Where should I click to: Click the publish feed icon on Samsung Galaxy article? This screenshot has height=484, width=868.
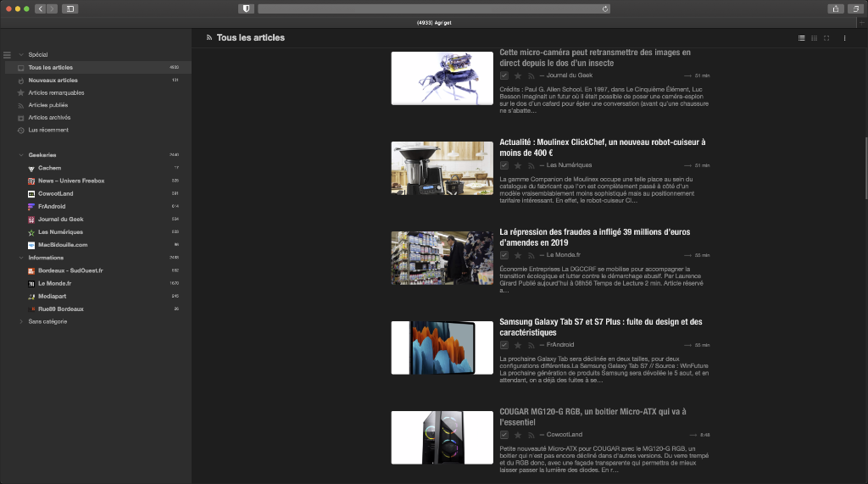531,345
